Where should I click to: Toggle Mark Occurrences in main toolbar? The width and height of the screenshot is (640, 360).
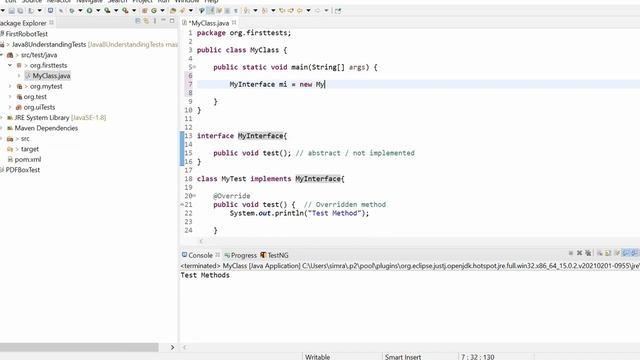[211, 11]
